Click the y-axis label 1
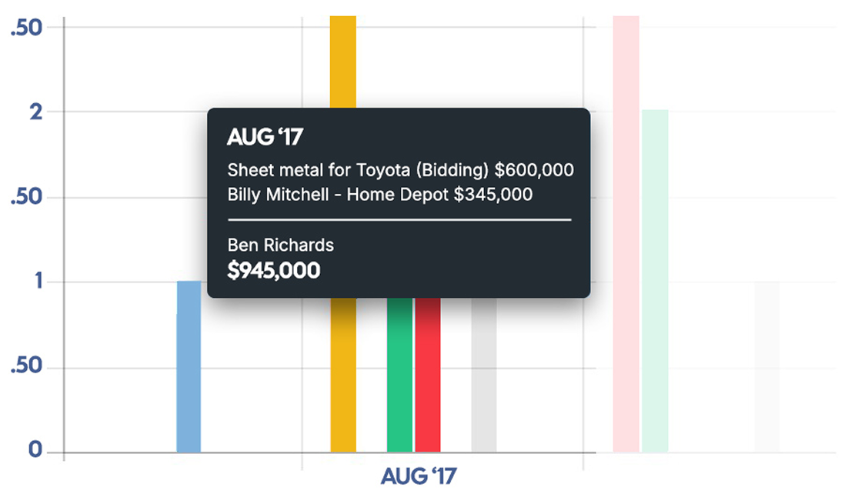Image resolution: width=868 pixels, height=494 pixels. [x=35, y=282]
